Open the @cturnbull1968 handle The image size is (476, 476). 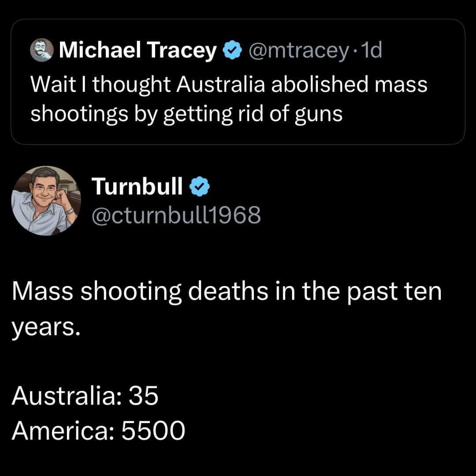coord(176,215)
